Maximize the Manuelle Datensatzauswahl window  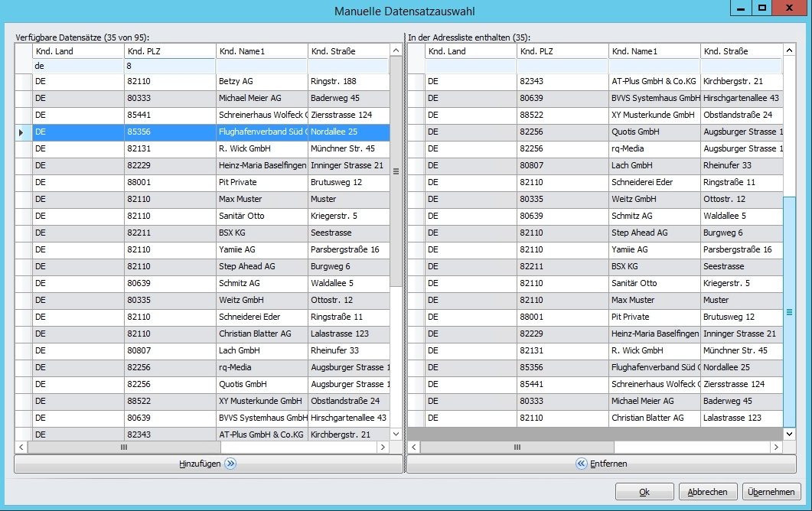point(761,8)
